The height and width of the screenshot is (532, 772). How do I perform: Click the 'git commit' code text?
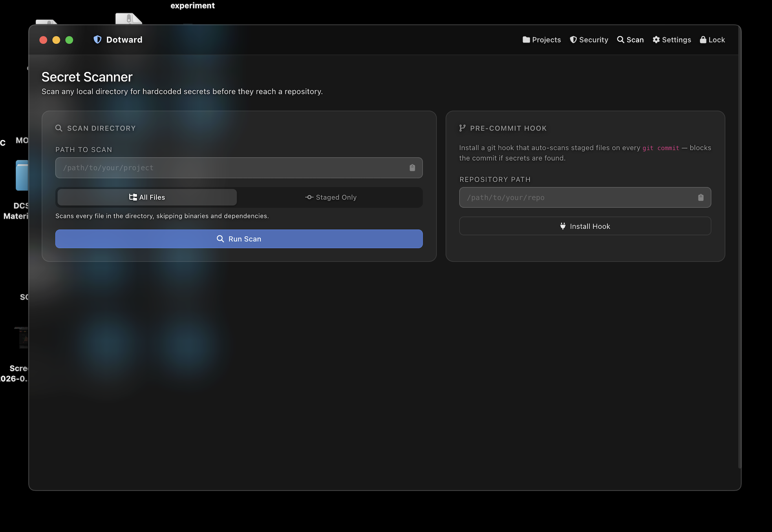[x=660, y=148]
